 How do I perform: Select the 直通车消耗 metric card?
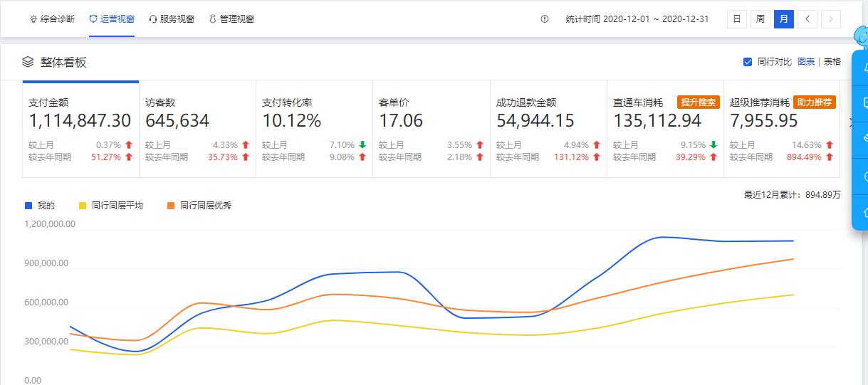665,129
